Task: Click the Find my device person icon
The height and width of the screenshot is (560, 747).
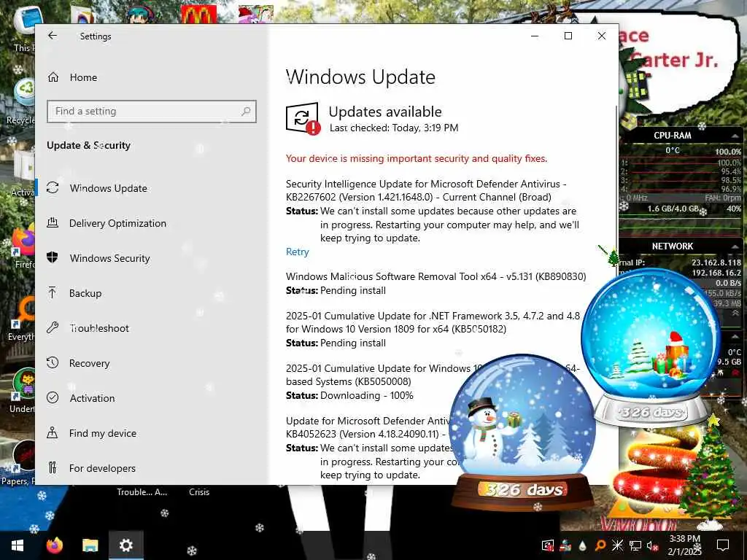Action: 53,432
